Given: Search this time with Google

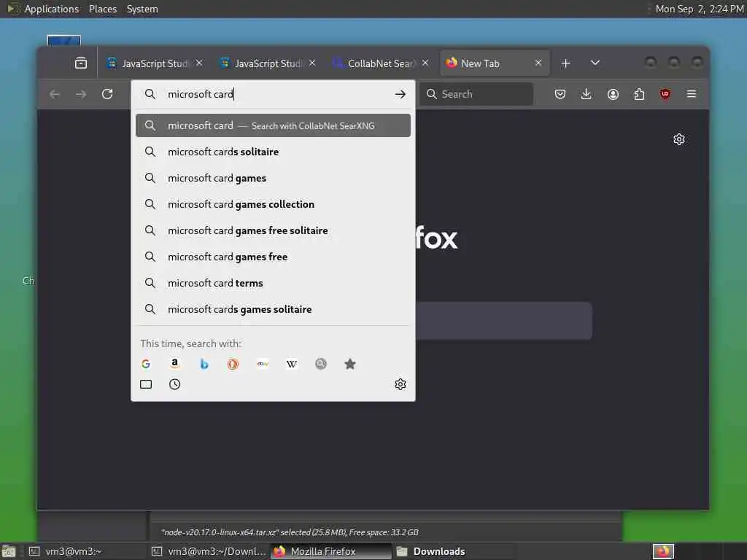Looking at the screenshot, I should [x=146, y=365].
